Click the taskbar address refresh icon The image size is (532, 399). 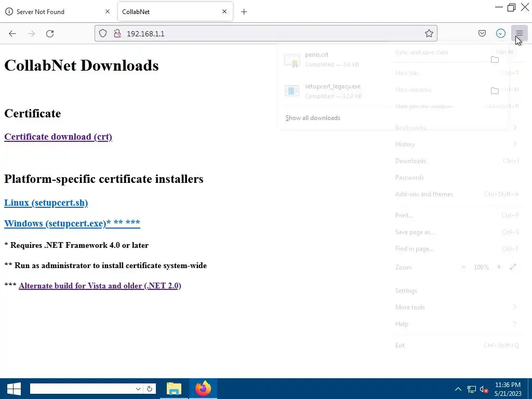coord(150,389)
